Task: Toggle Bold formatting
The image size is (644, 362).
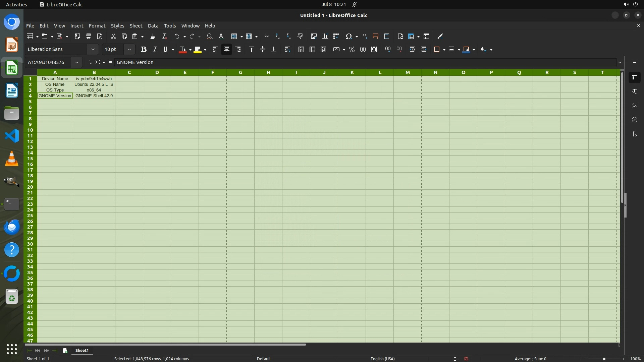Action: 144,49
